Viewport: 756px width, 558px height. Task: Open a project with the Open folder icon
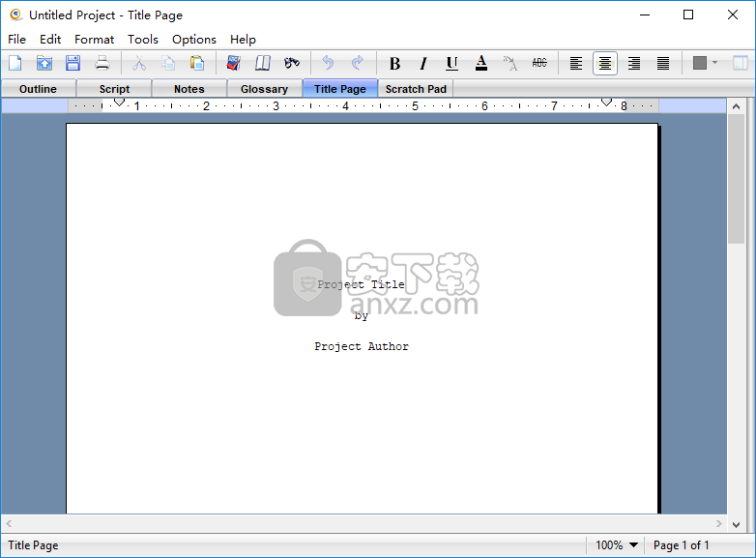coord(44,63)
